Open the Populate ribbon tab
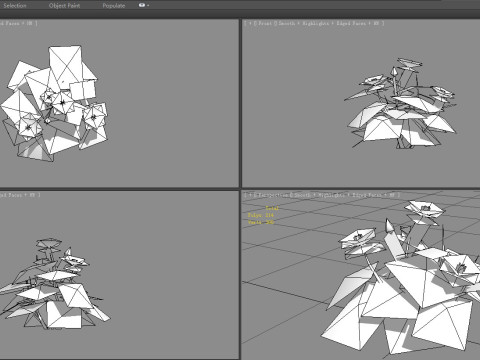The width and height of the screenshot is (480, 360). coord(114,6)
